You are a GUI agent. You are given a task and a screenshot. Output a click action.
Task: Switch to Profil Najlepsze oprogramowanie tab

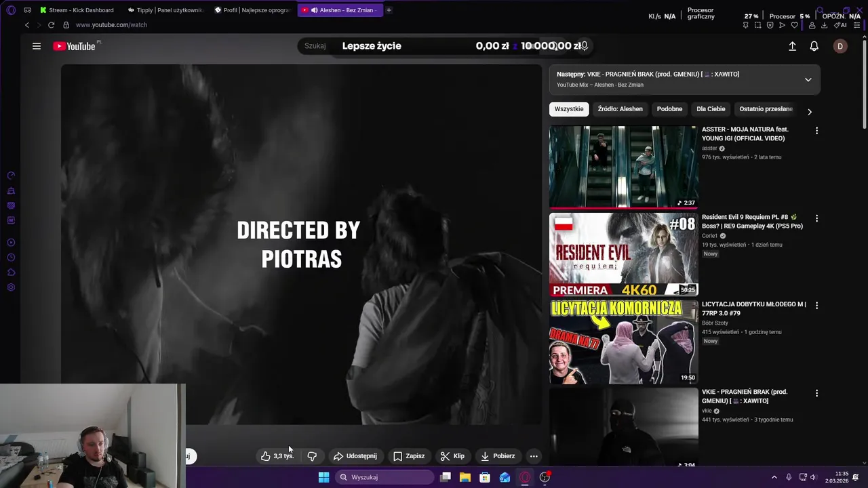(x=253, y=10)
